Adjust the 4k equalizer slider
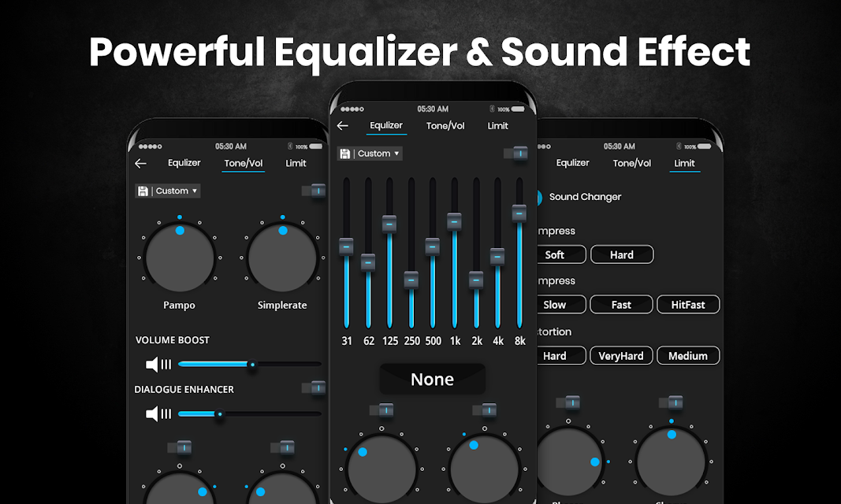Screen dimensions: 841x504 tap(497, 253)
